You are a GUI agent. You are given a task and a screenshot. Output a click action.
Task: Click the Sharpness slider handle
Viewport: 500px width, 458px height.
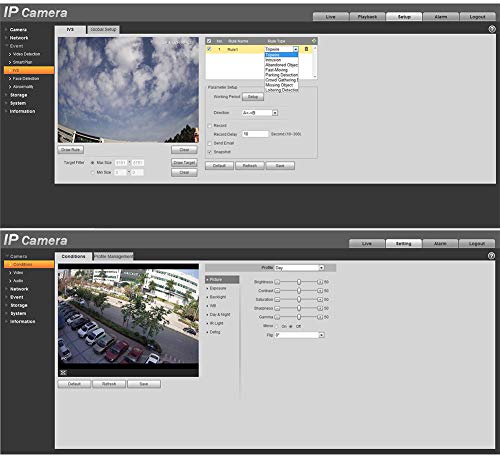click(299, 308)
